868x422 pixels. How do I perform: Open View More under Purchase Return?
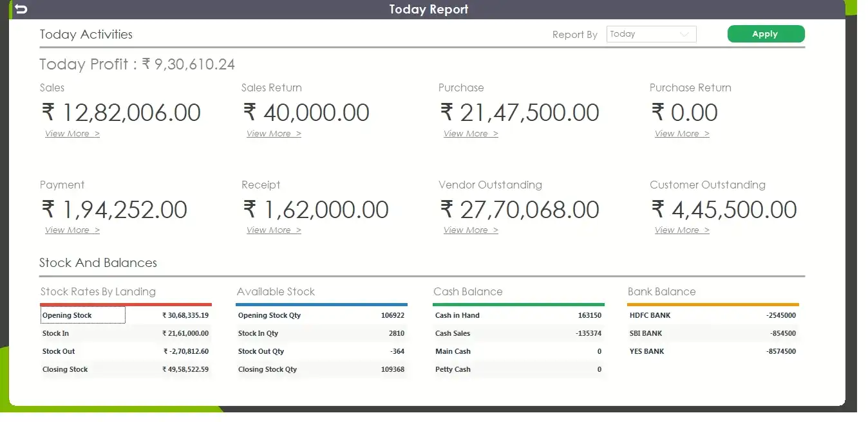pyautogui.click(x=682, y=134)
